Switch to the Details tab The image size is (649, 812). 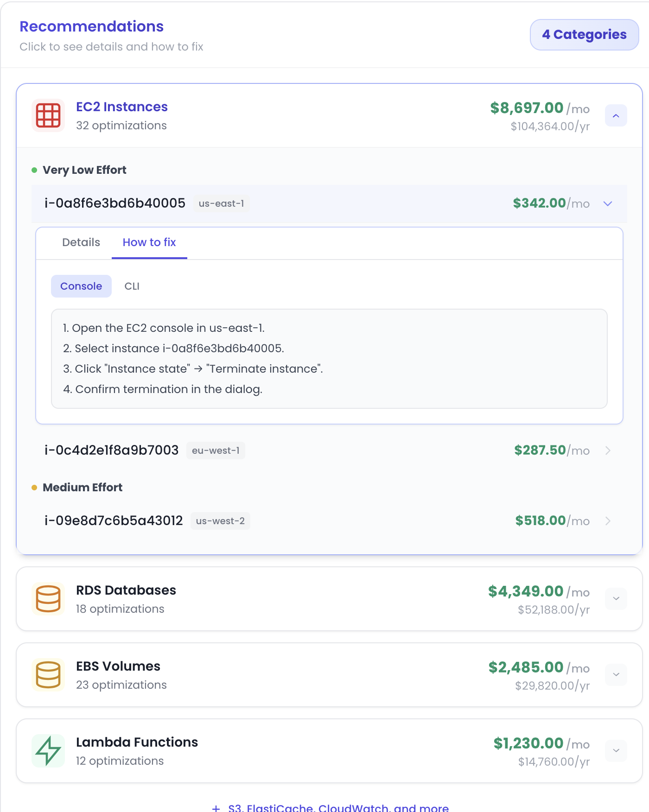point(81,242)
